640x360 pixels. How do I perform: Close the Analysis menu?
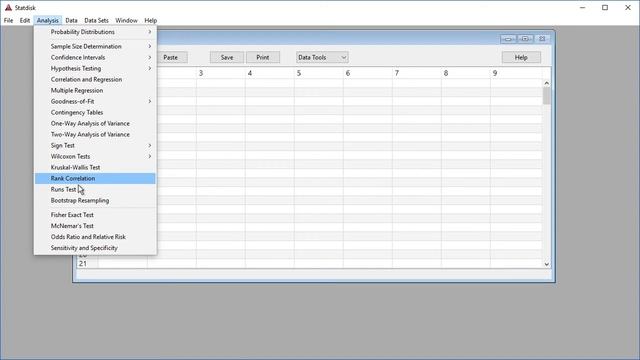[x=48, y=20]
